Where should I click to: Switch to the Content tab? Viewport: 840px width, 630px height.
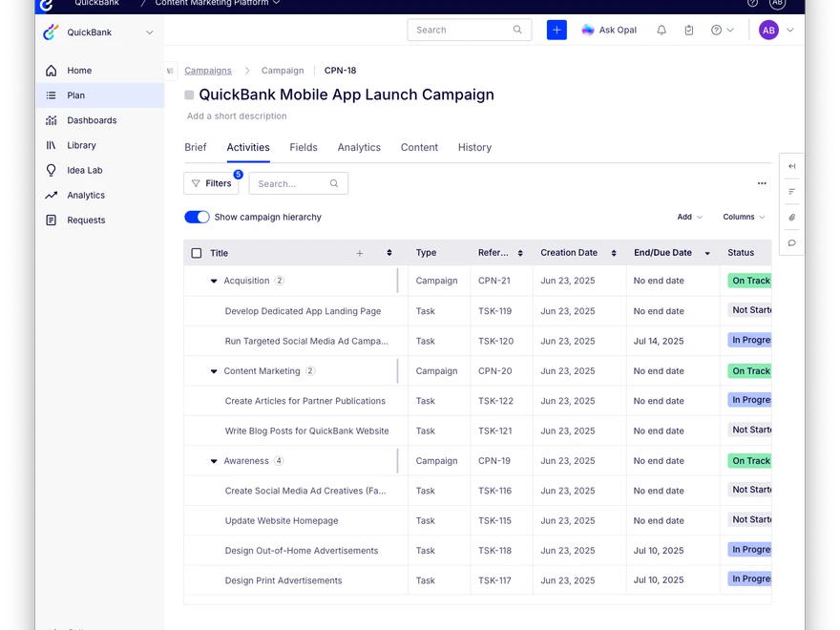[x=419, y=147]
